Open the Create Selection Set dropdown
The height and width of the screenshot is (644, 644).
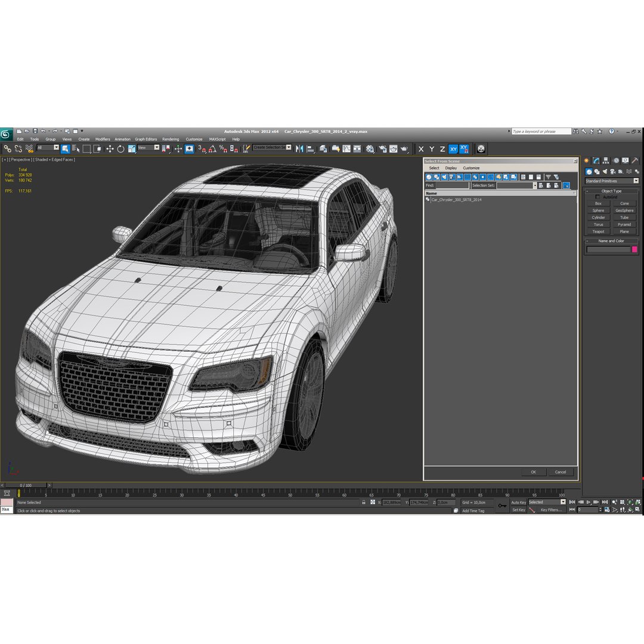click(273, 147)
